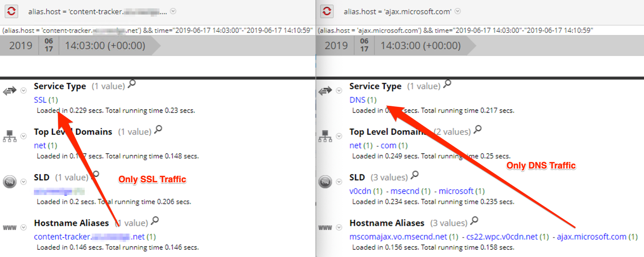This screenshot has width=644, height=257.
Task: Click left breadcrumb time 14:03:00 segment
Action: (105, 46)
